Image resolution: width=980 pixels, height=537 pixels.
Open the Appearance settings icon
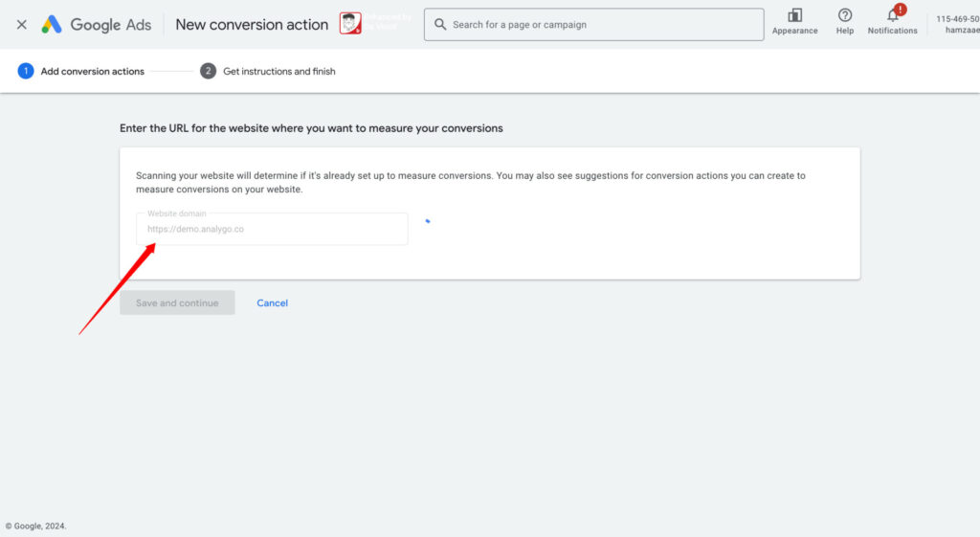pyautogui.click(x=794, y=16)
